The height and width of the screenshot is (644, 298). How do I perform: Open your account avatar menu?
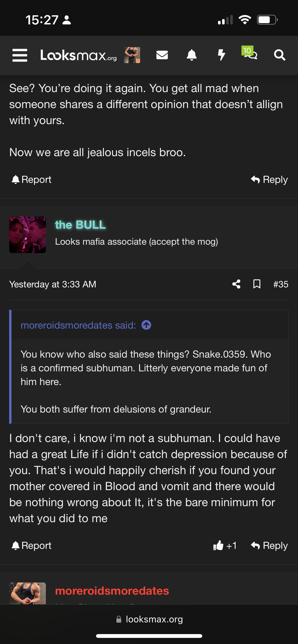pos(132,55)
